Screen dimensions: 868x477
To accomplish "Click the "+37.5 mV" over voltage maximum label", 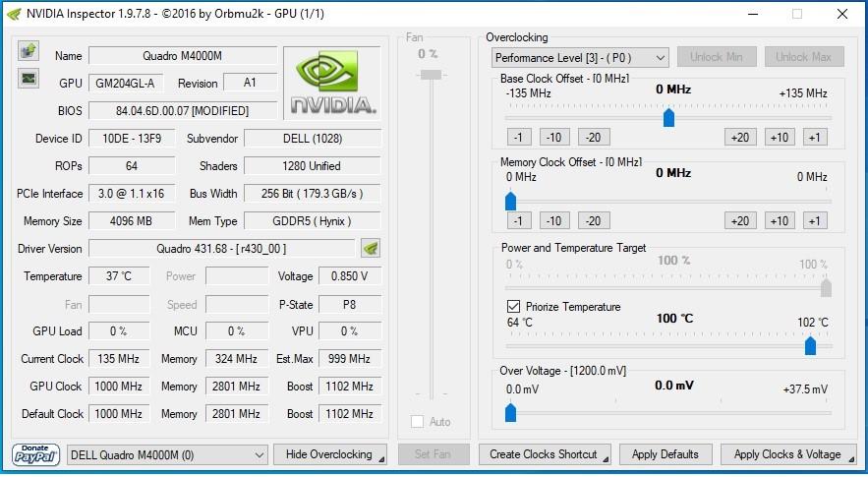I will pyautogui.click(x=805, y=389).
